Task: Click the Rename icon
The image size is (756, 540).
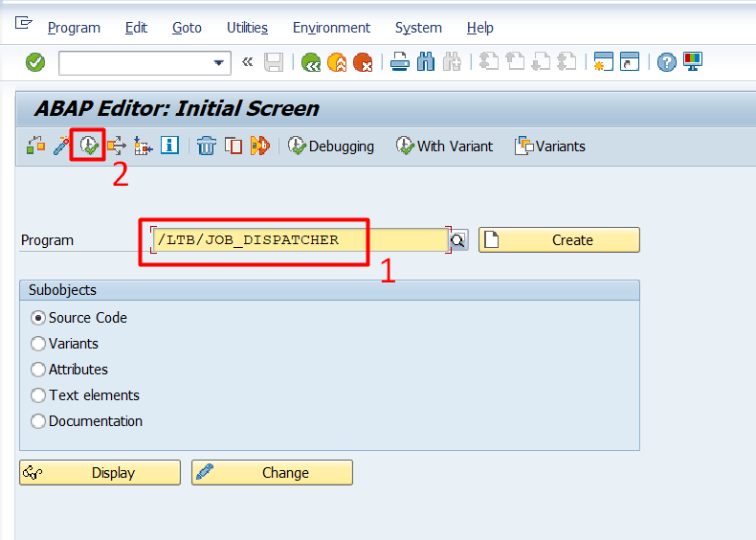Action: pyautogui.click(x=260, y=146)
